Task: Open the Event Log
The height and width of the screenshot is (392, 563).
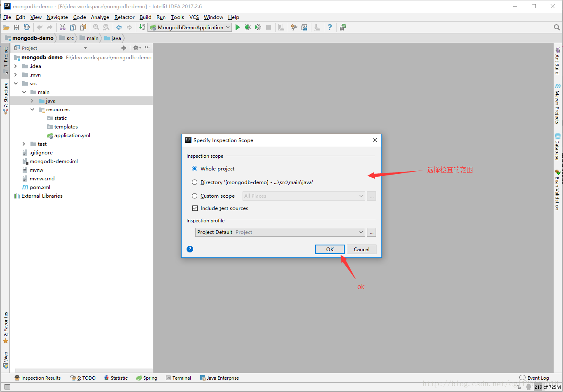Action: coord(534,378)
